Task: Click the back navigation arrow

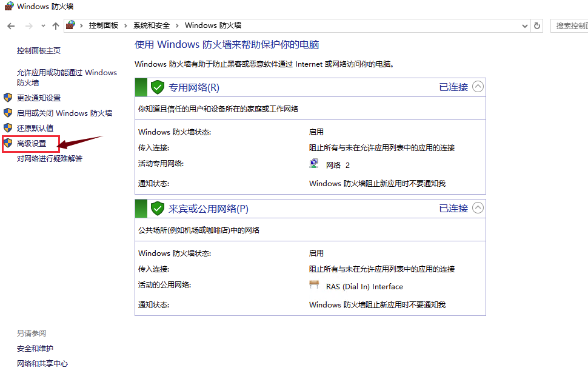Action: pos(12,25)
